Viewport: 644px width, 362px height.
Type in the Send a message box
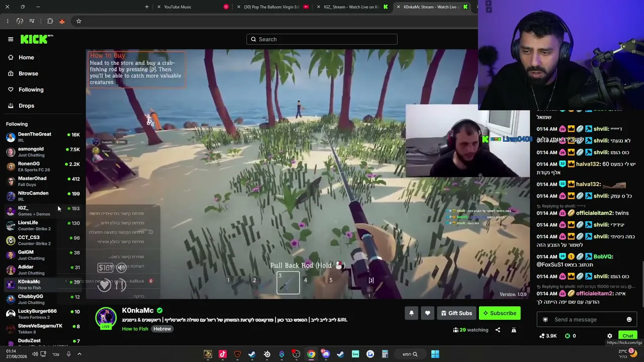click(x=586, y=320)
